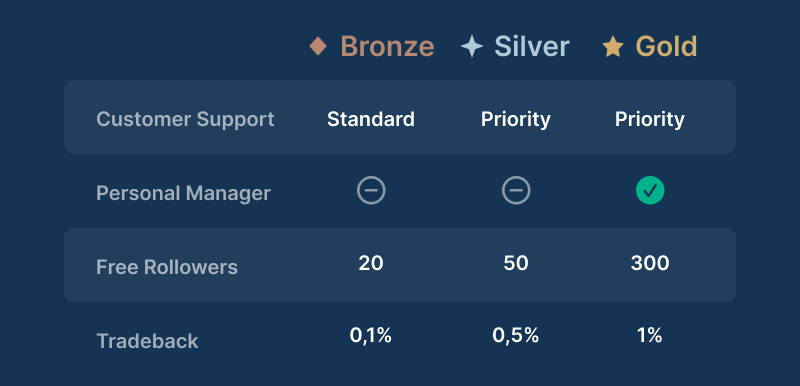Click the 20 free rollovers value
The height and width of the screenshot is (386, 800).
click(x=371, y=263)
